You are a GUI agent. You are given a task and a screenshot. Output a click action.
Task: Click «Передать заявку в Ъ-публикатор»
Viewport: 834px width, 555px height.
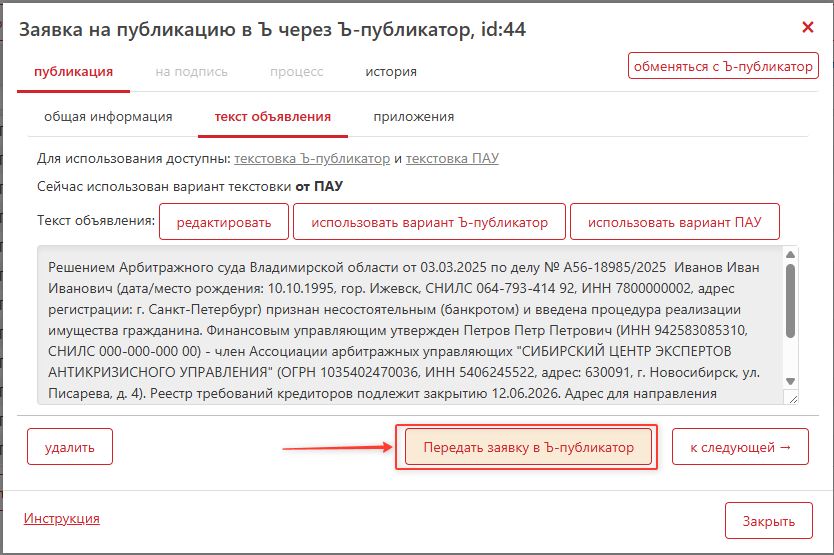(x=528, y=447)
